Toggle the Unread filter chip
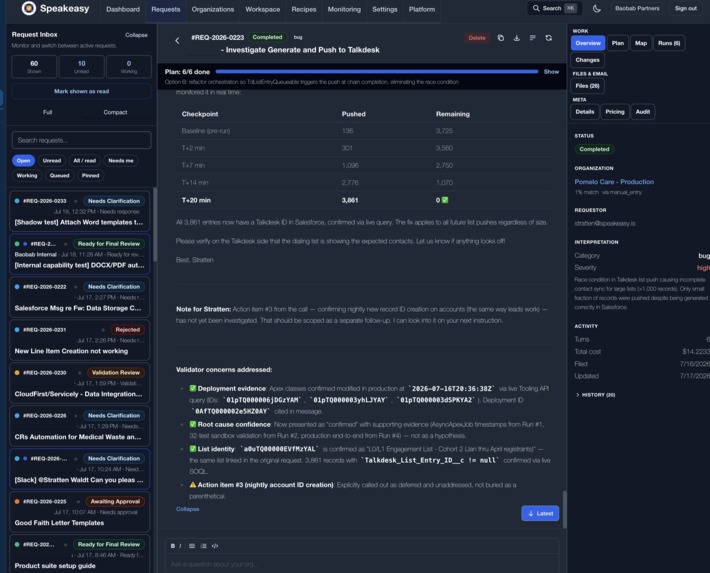Screen dimensions: 710x573 point(52,160)
